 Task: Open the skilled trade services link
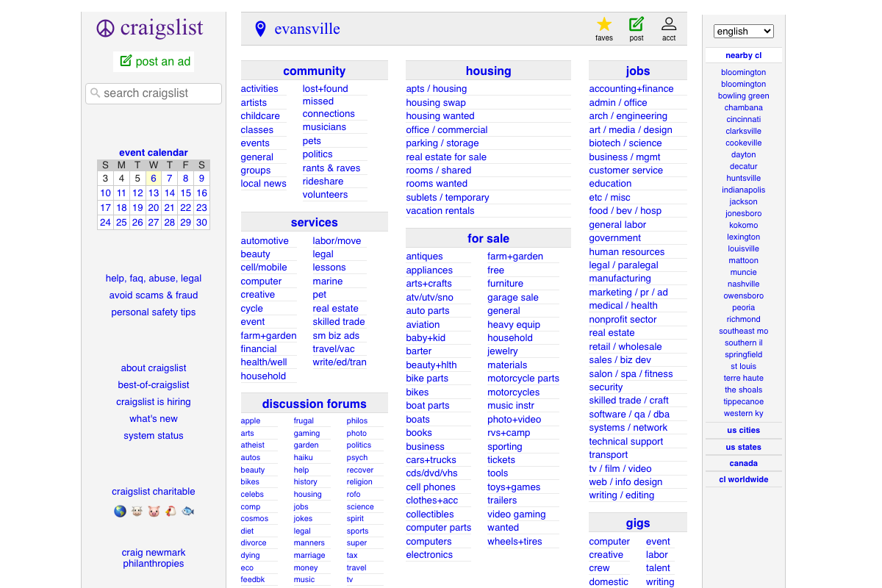pos(338,322)
